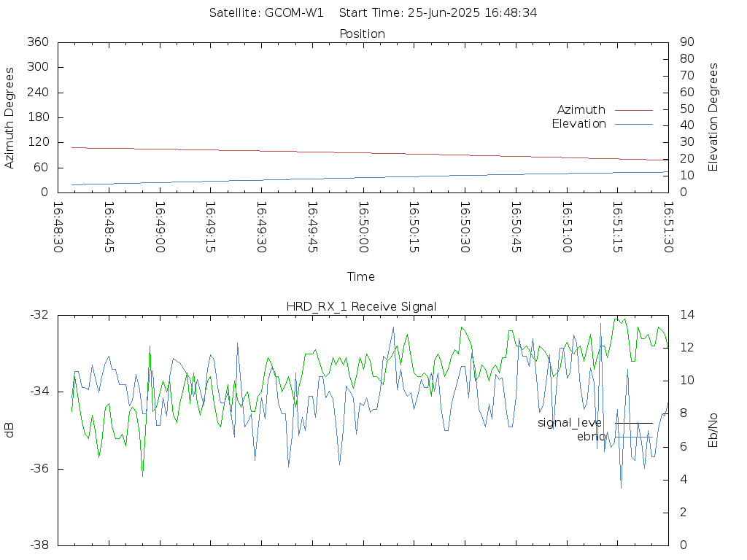This screenshot has height=560, width=747.
Task: Click the black signal_leve legend line sample
Action: [634, 423]
